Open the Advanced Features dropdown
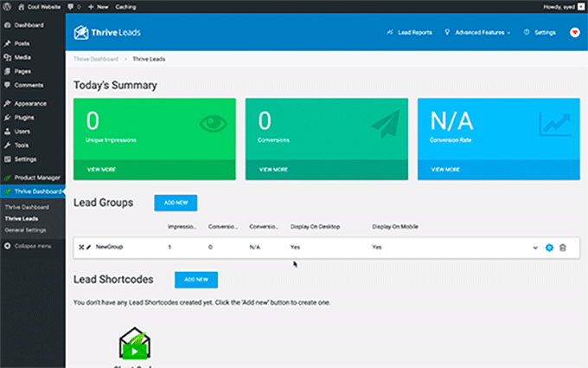This screenshot has height=368, width=588. pos(476,32)
